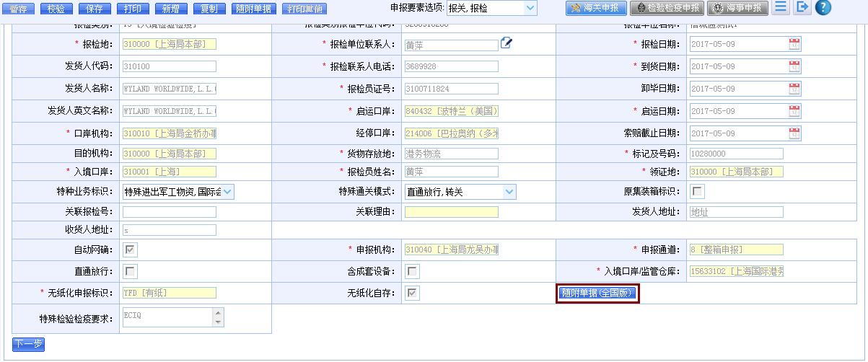Click the 检验检疫申报 toolbar button

[667, 9]
